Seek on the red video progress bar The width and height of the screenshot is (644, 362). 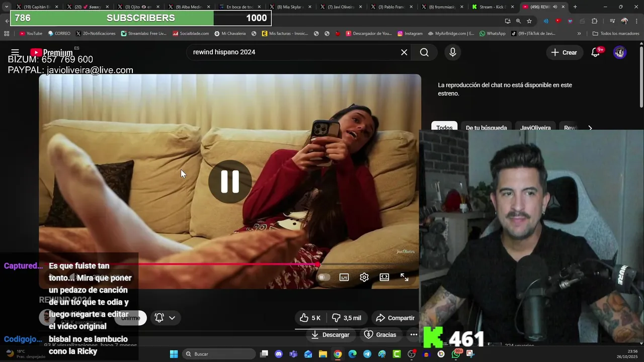pos(229,263)
